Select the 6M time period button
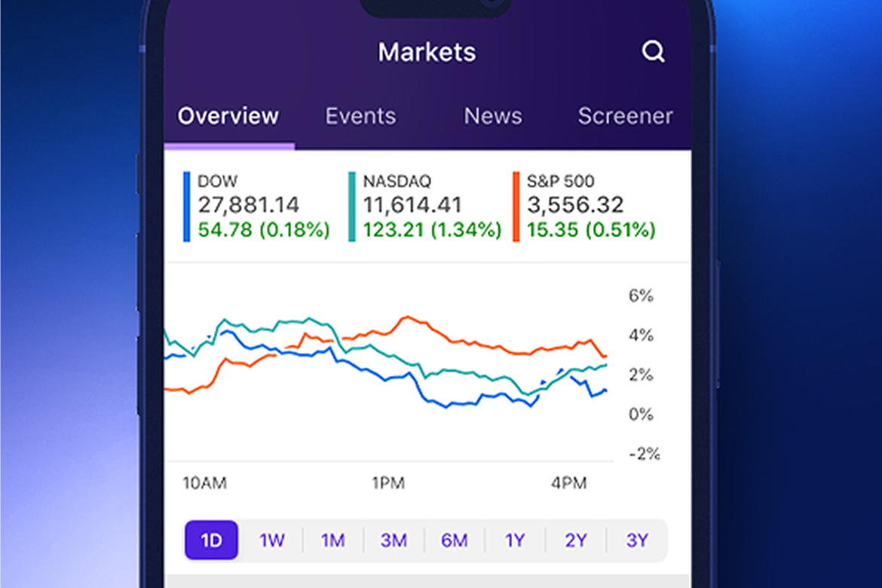This screenshot has width=882, height=588. click(x=454, y=540)
